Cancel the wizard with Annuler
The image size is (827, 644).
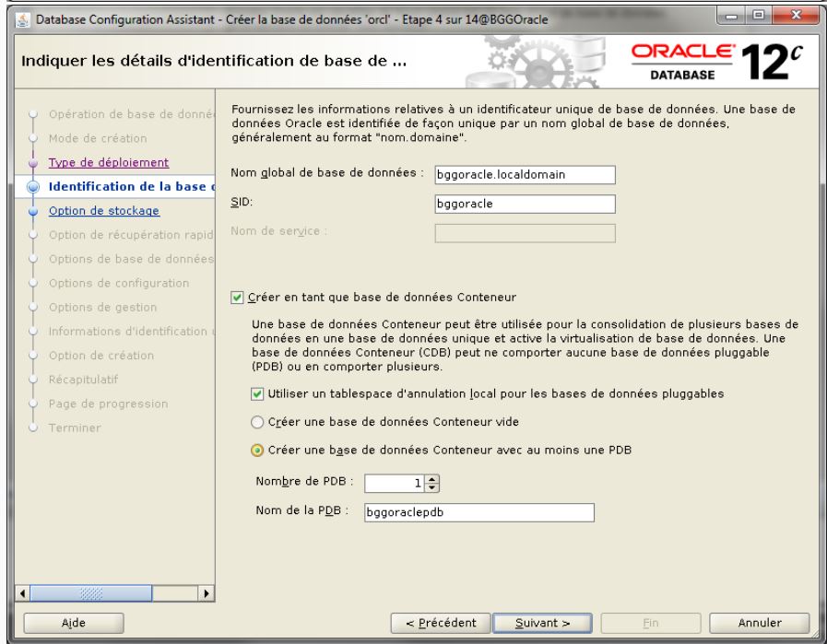(x=760, y=623)
